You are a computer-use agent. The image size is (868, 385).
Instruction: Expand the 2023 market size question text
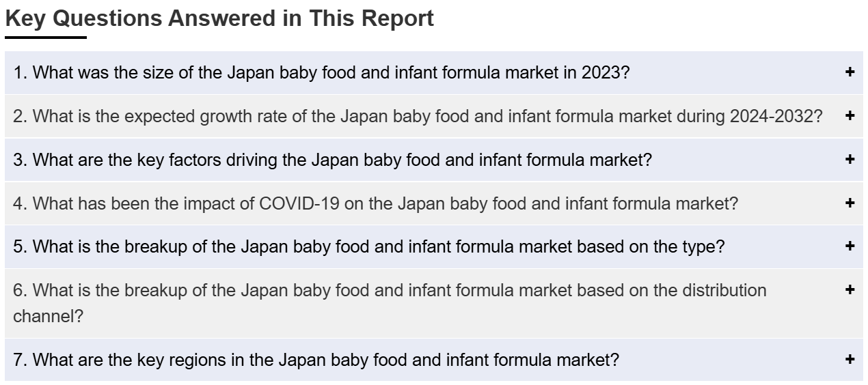pos(321,72)
